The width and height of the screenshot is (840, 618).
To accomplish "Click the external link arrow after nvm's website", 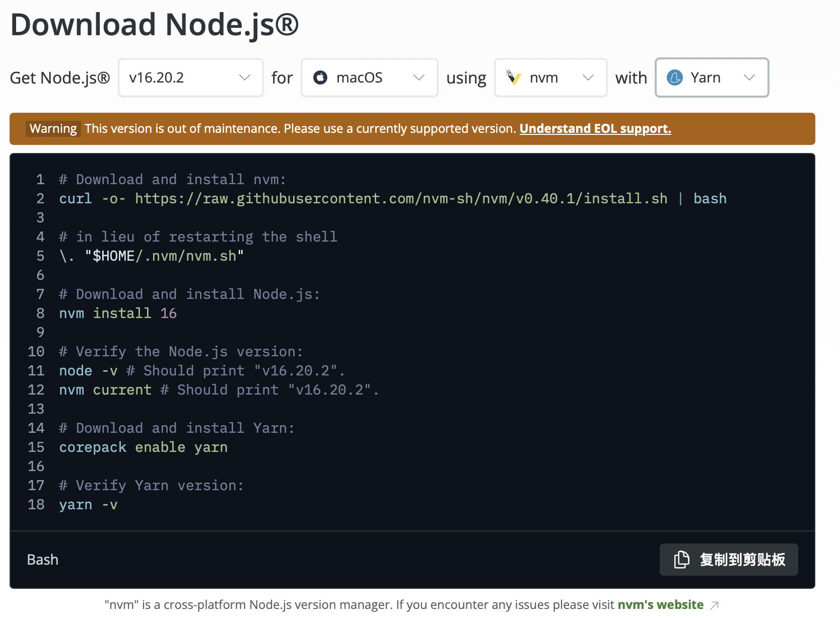I will [x=714, y=605].
